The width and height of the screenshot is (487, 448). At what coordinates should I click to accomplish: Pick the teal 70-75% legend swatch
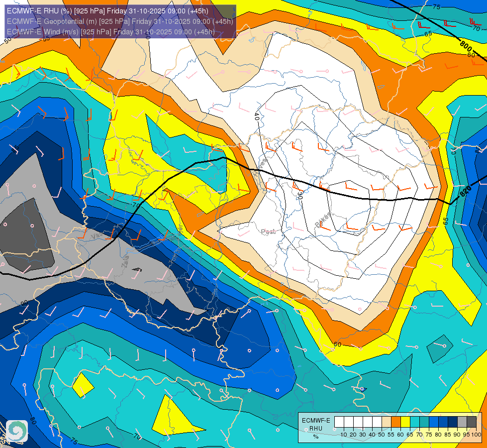[424, 422]
